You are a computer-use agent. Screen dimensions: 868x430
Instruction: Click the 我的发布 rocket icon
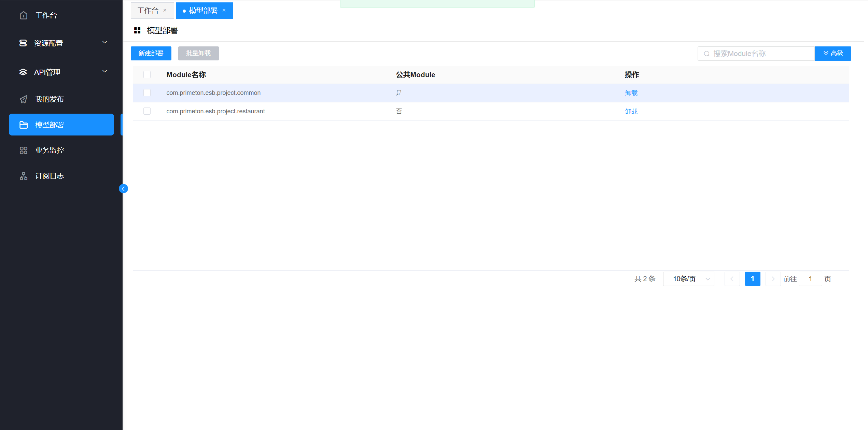(24, 99)
